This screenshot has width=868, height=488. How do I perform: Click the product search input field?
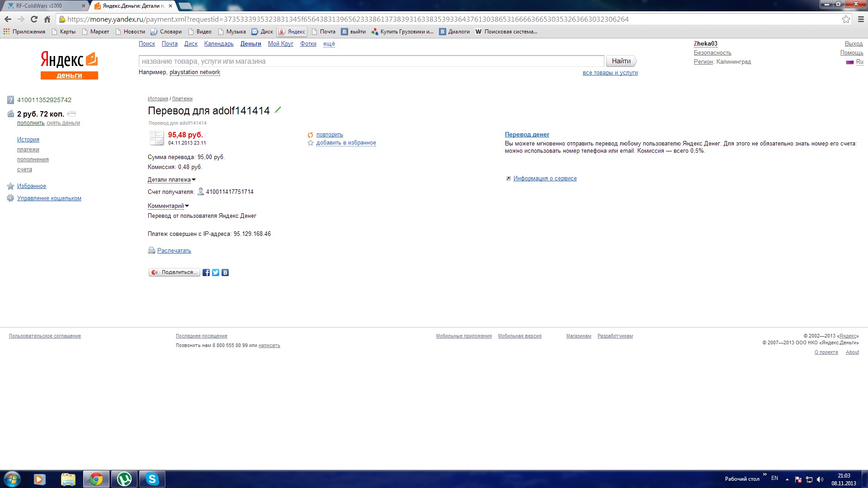371,61
